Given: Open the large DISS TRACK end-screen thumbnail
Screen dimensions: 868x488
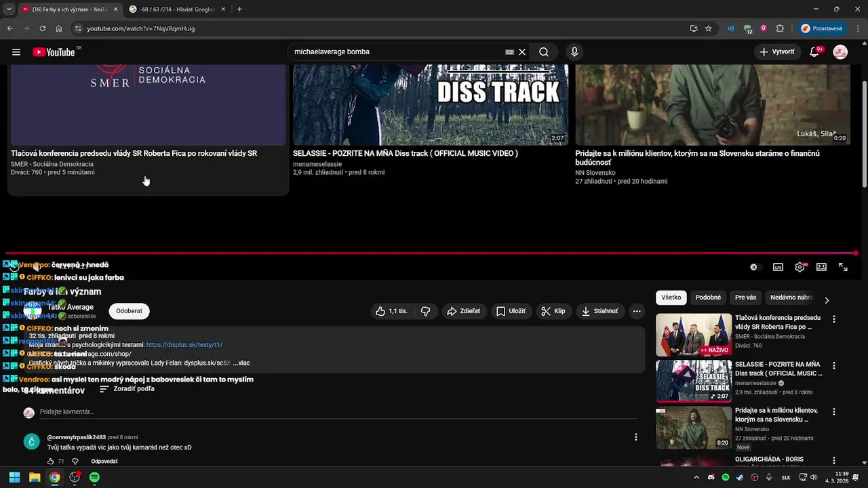Looking at the screenshot, I should click(431, 105).
